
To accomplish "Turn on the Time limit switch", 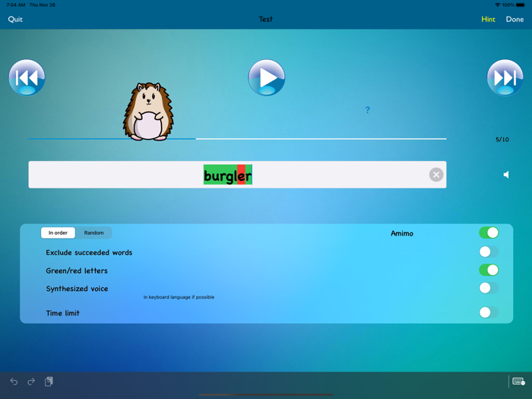I will pyautogui.click(x=489, y=312).
